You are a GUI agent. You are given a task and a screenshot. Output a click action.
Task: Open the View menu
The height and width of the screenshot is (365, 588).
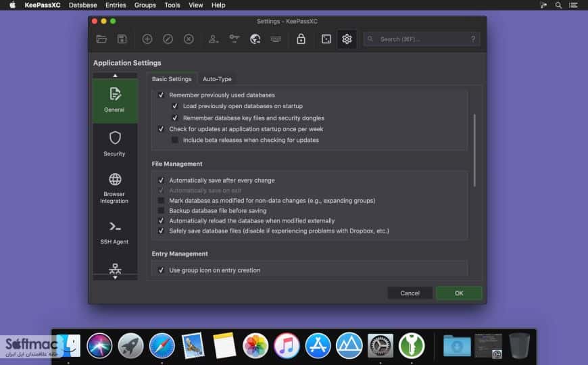pos(196,5)
